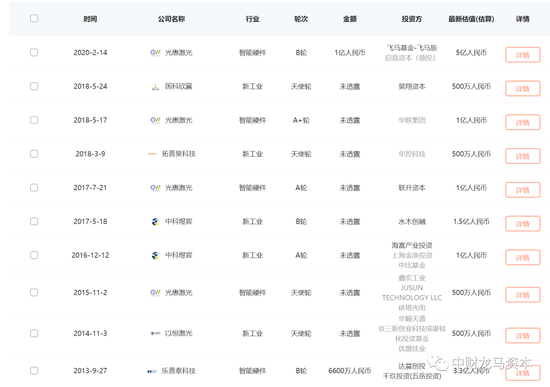Open 详情 for the 2017-7-21 round
The height and width of the screenshot is (387, 550).
coord(523,190)
